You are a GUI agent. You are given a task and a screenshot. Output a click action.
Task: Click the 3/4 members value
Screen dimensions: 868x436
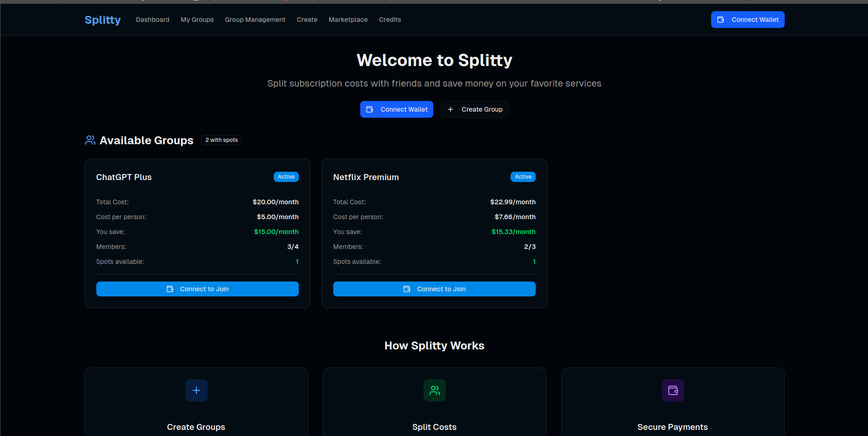click(293, 247)
